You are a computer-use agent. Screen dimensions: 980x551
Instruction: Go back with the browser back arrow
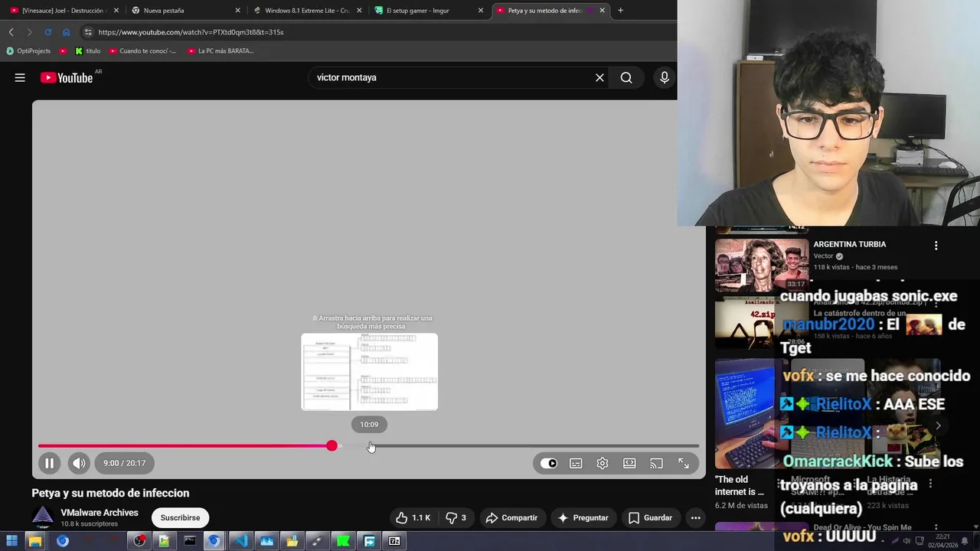[11, 32]
